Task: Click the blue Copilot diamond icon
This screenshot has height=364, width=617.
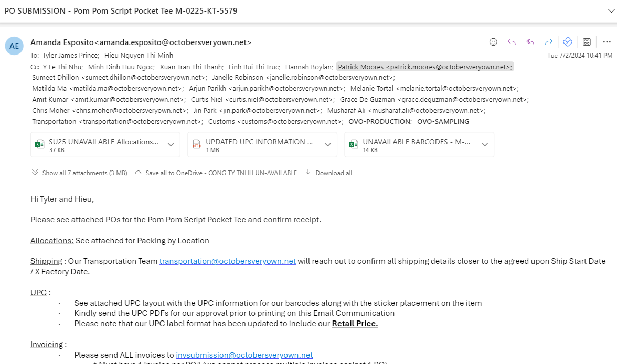Action: (568, 42)
